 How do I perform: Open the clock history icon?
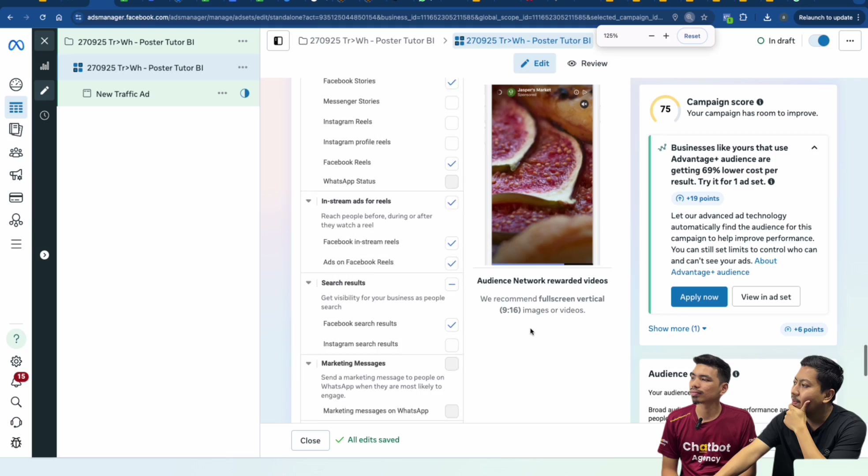pos(45,115)
